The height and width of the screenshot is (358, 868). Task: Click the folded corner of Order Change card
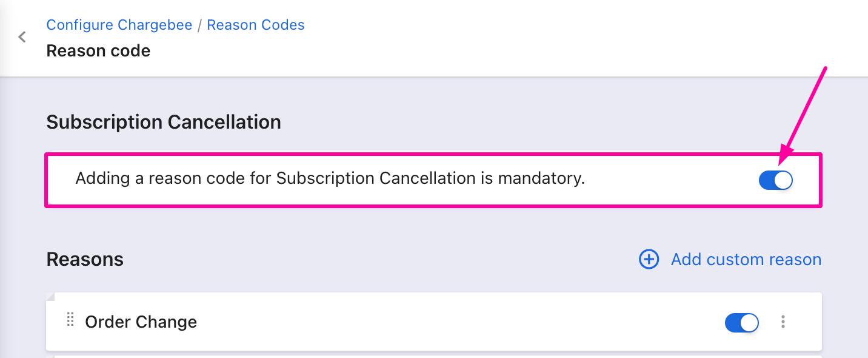(x=50, y=296)
